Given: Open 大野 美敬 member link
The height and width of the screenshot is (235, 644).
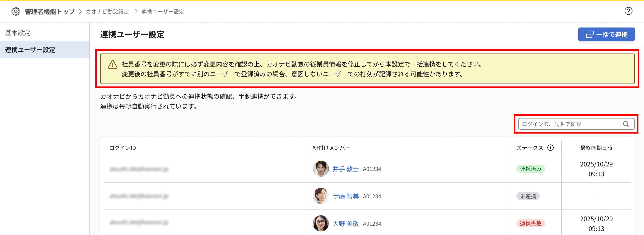Looking at the screenshot, I should coord(345,223).
